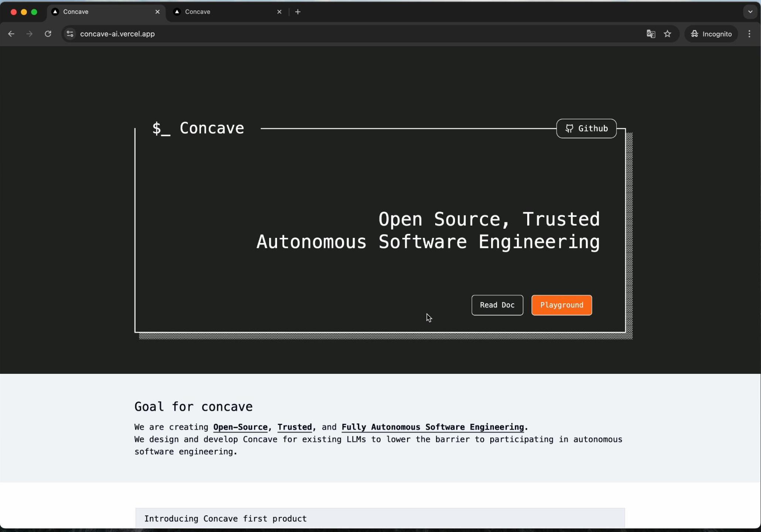Click the Read Doc button
Image resolution: width=761 pixels, height=532 pixels.
497,305
